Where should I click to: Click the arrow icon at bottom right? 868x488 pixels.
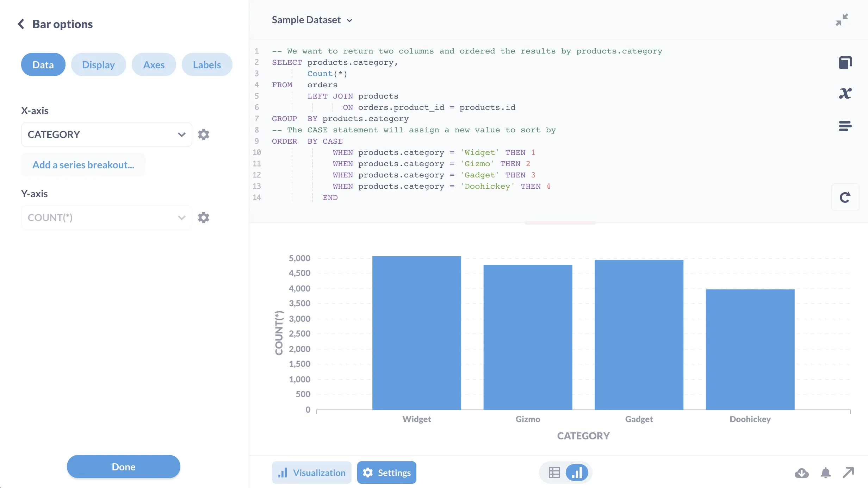click(x=848, y=473)
